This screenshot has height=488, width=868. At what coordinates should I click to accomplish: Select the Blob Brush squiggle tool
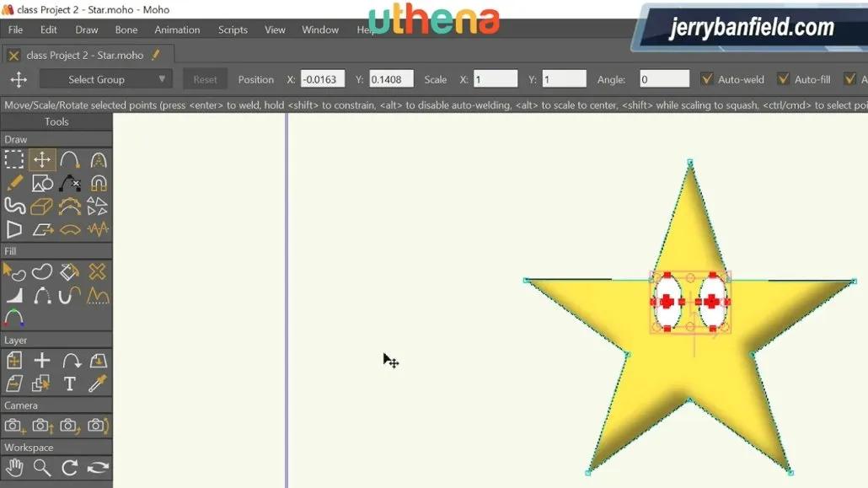(x=14, y=206)
